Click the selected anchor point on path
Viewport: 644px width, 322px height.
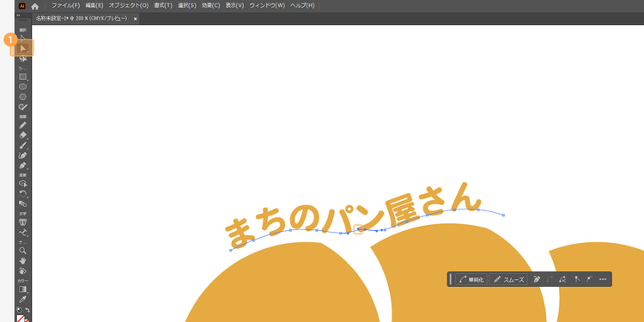pos(358,229)
